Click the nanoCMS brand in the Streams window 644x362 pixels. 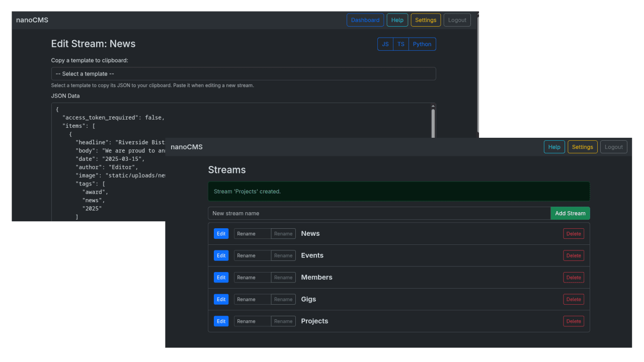(x=187, y=147)
